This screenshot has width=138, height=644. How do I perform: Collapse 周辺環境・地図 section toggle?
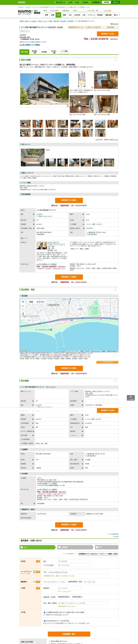[x=115, y=289]
